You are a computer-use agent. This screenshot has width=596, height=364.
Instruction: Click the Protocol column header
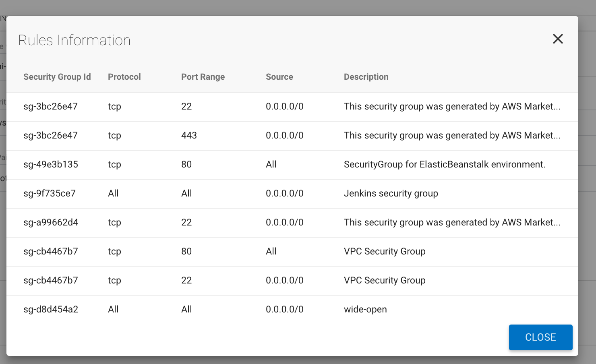click(124, 77)
